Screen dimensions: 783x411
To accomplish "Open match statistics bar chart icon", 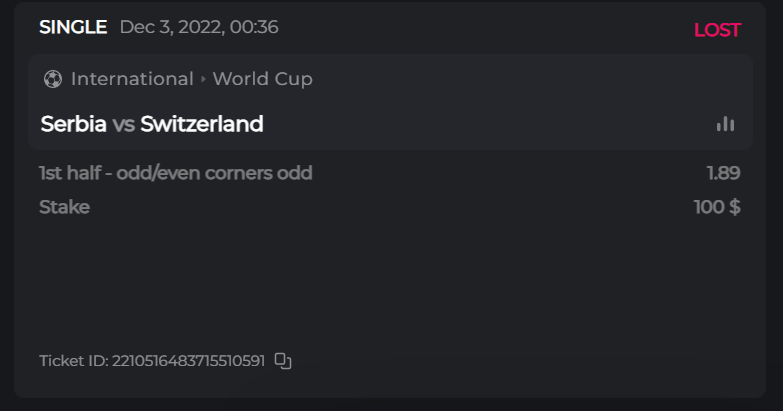I will (x=725, y=124).
